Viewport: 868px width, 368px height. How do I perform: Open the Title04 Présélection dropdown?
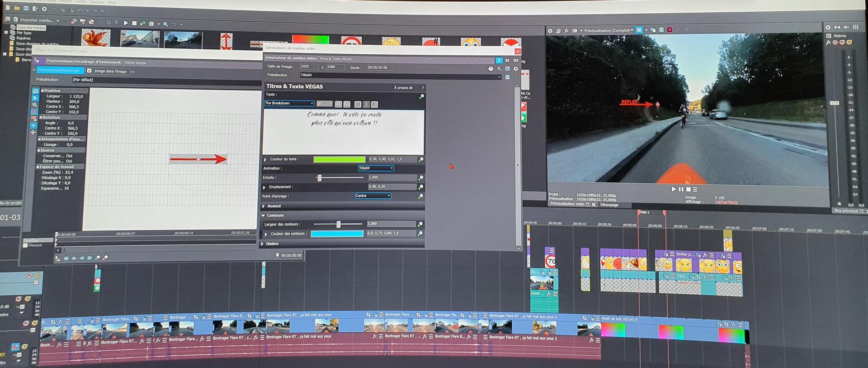tap(499, 76)
